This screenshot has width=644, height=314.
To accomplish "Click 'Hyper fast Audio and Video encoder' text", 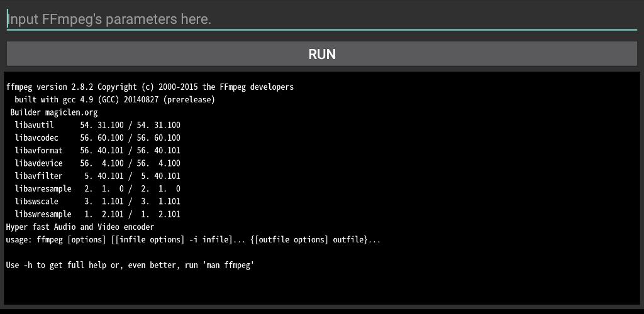I will (x=80, y=227).
